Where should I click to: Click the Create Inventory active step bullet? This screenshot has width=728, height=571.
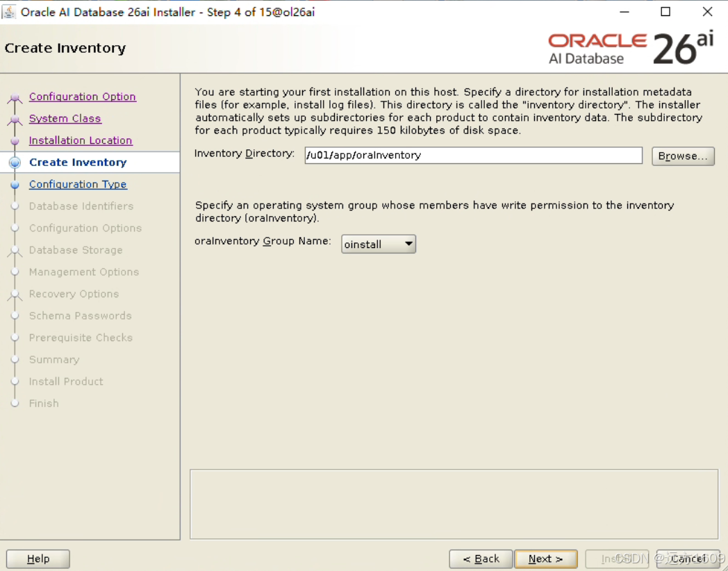15,163
